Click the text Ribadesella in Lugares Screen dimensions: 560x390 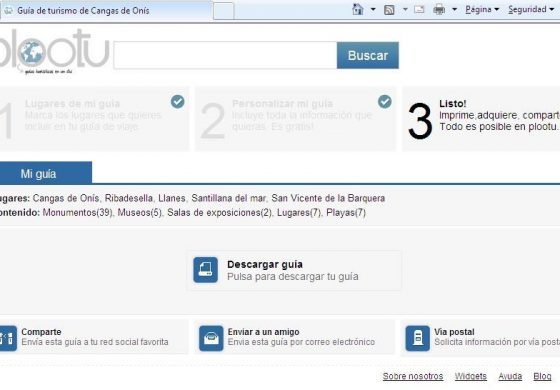click(x=129, y=198)
